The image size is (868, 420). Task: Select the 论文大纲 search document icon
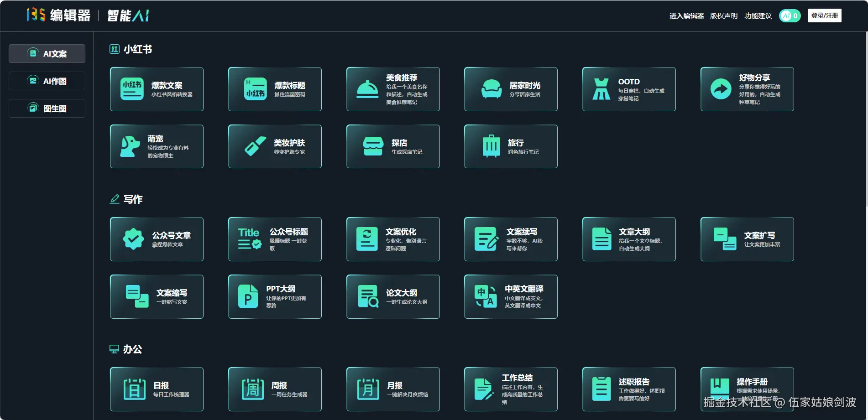[x=368, y=296]
